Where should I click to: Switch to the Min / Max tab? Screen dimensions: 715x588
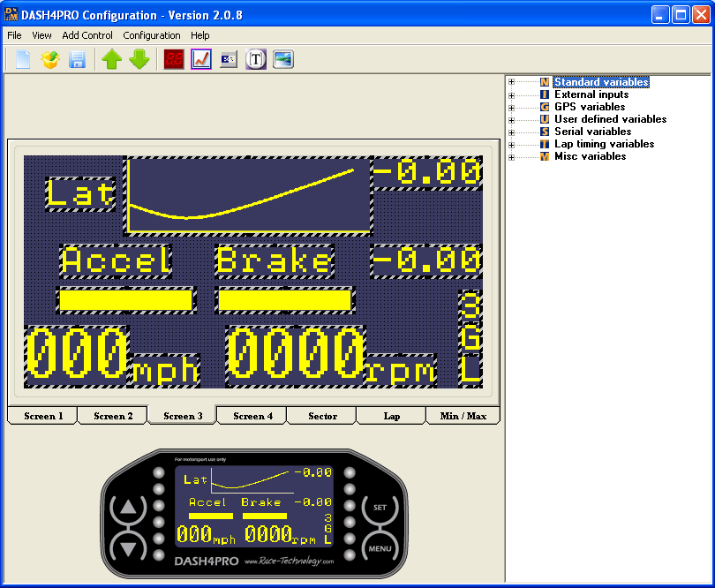463,415
